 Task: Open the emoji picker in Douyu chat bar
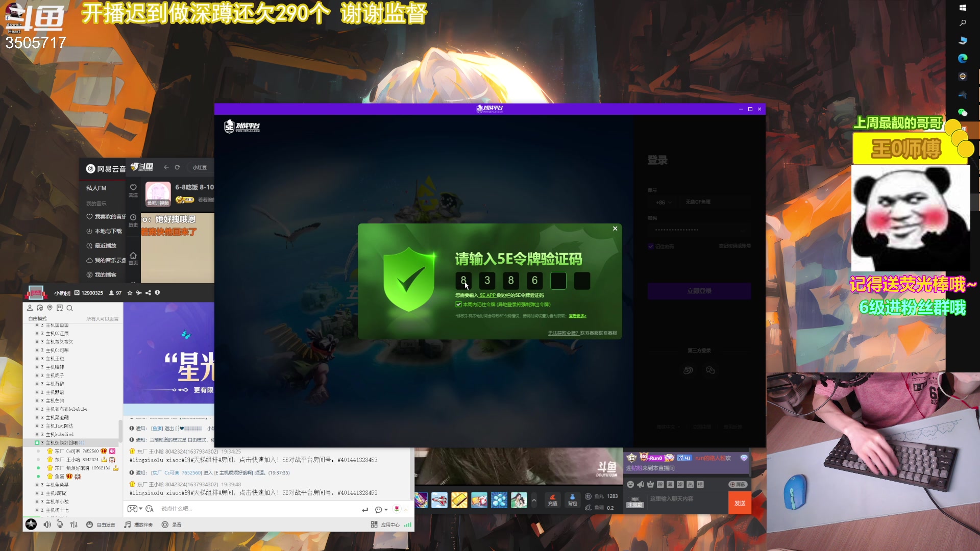tap(630, 485)
